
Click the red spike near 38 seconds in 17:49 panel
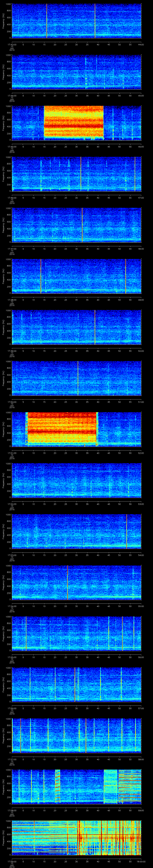(x=95, y=327)
